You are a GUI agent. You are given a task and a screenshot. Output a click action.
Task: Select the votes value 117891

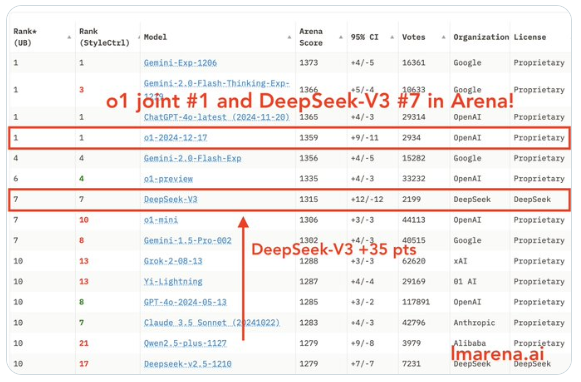click(x=416, y=302)
